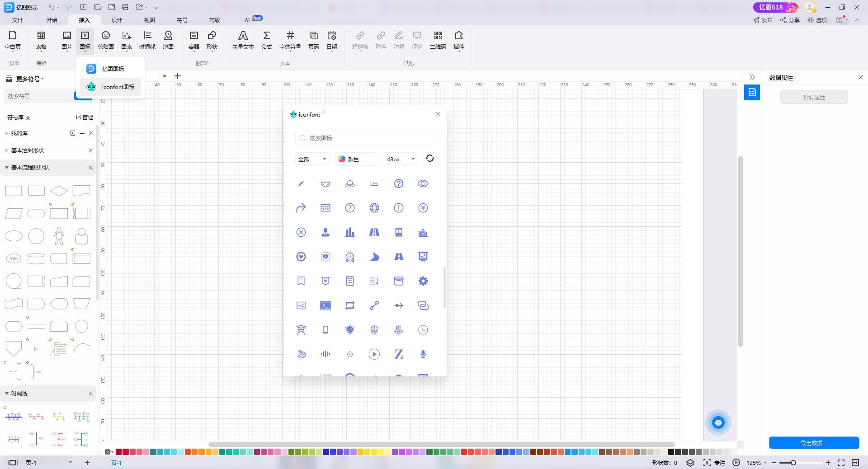Viewport: 868px width, 469px height.
Task: Open the 插件 plugin menu
Action: [459, 41]
